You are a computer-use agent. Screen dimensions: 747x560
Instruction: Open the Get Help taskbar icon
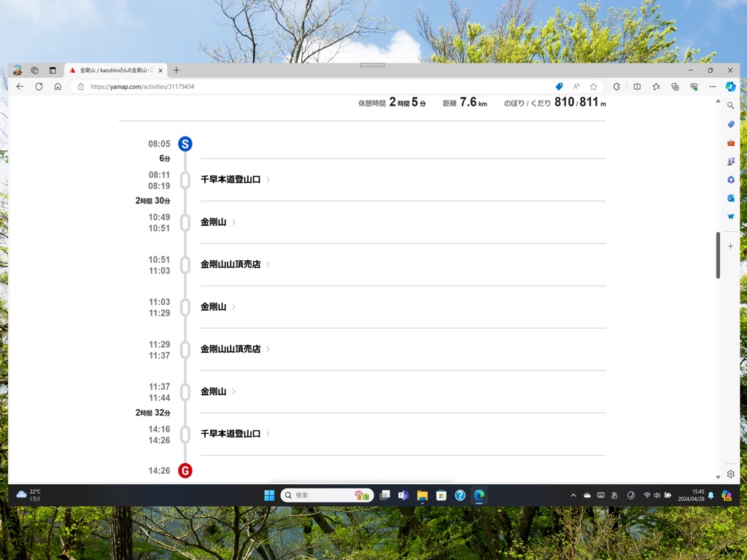tap(460, 495)
